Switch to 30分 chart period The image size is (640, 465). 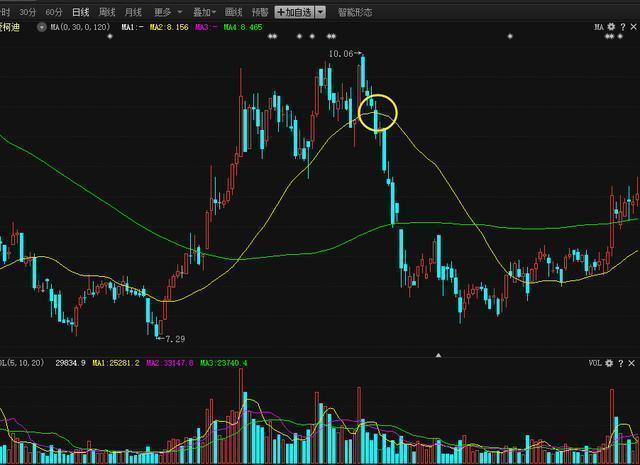(x=28, y=12)
